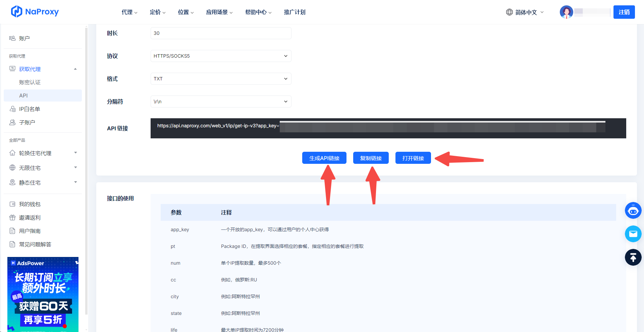The width and height of the screenshot is (644, 332).
Task: Open the AdsPower promotional banner
Action: (43, 294)
